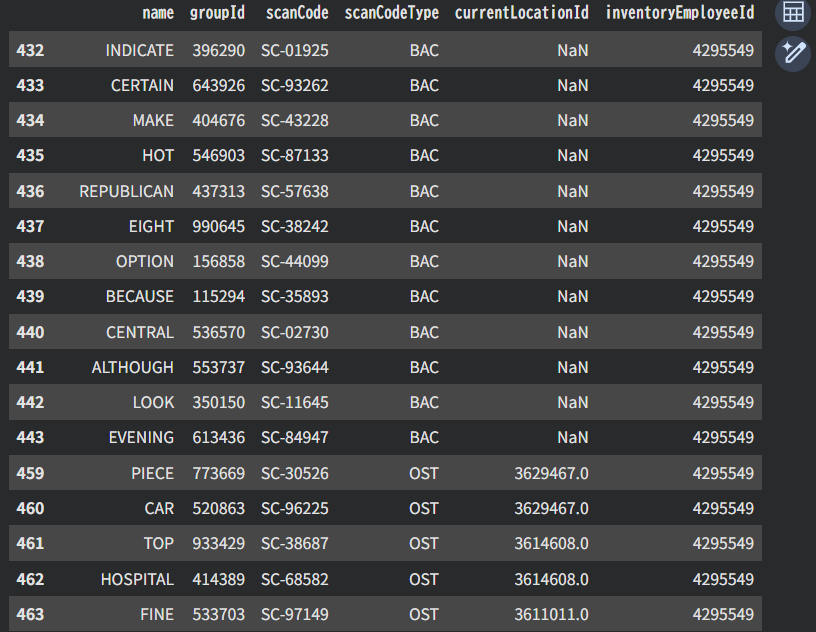Click the 'scanCodeType' column header

[391, 13]
